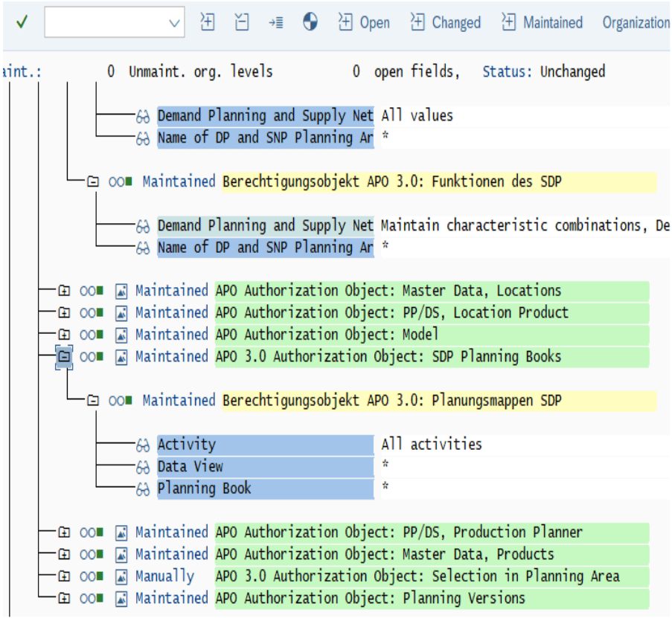672x618 pixels.
Task: Select 'APO Authorization Object: Model' row
Action: [x=432, y=335]
